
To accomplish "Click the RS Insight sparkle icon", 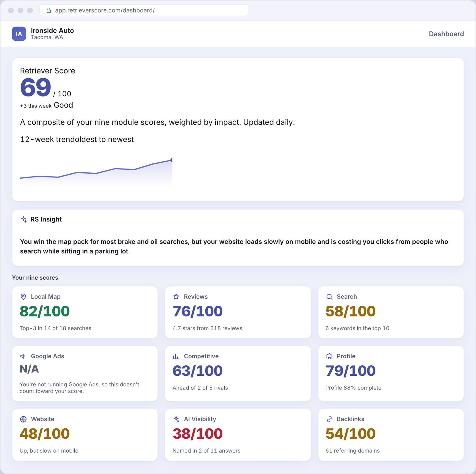I will coord(24,219).
